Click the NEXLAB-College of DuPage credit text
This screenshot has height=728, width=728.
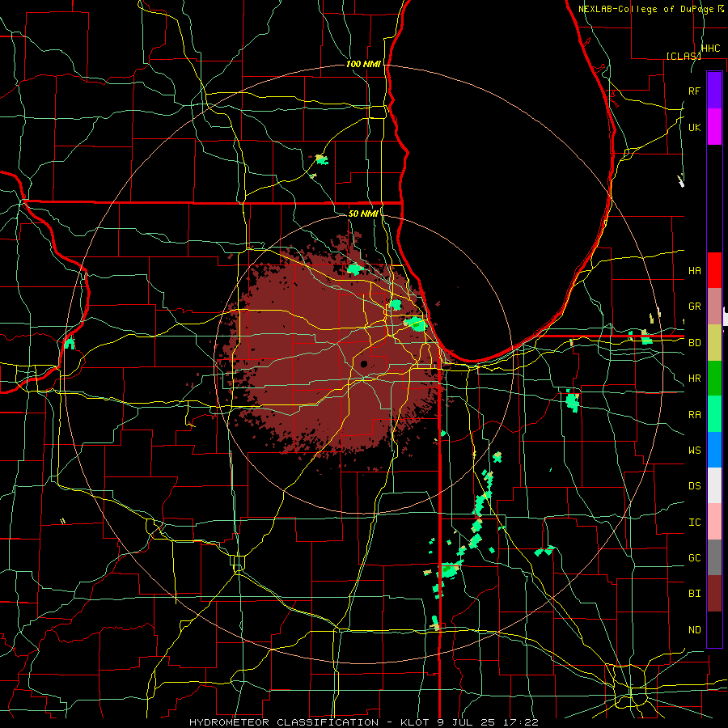pos(650,9)
